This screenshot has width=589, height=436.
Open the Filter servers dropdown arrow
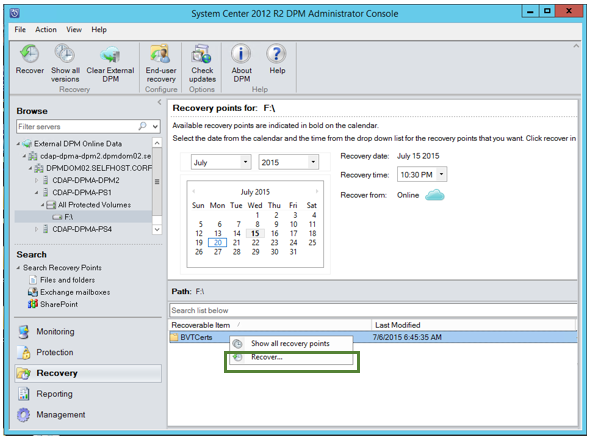155,127
